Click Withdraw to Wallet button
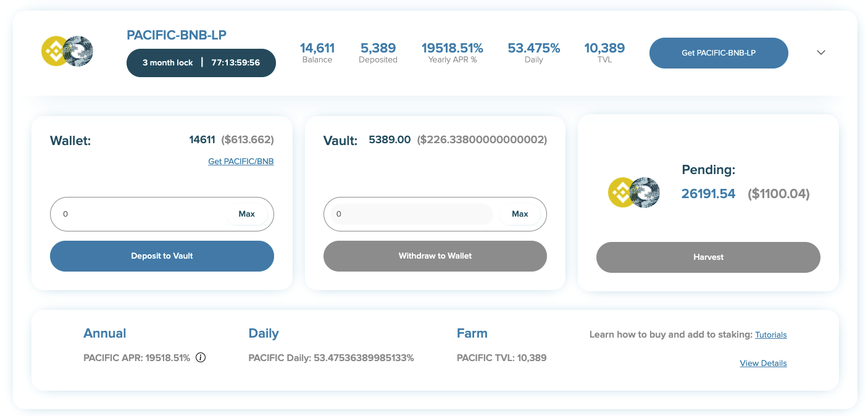Image resolution: width=868 pixels, height=416 pixels. (435, 256)
